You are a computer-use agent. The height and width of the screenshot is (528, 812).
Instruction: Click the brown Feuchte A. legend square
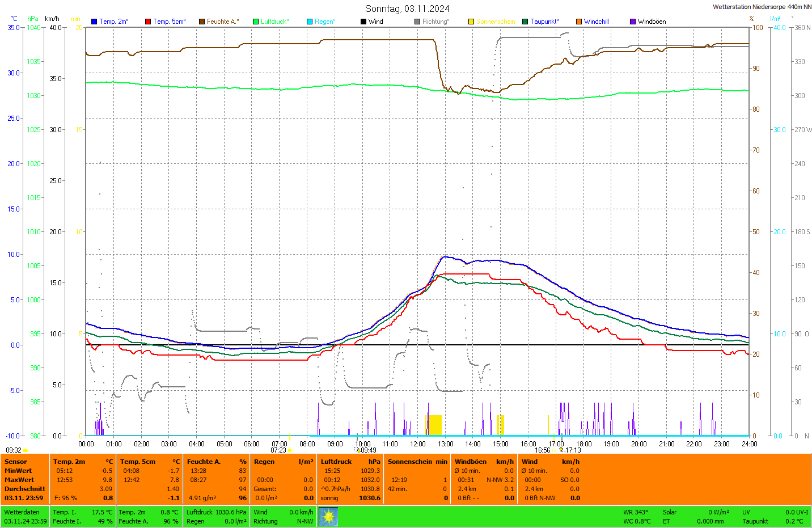[201, 22]
